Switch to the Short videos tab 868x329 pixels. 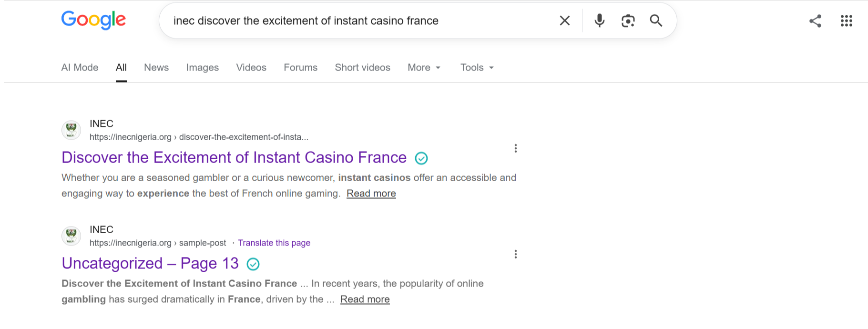(362, 67)
